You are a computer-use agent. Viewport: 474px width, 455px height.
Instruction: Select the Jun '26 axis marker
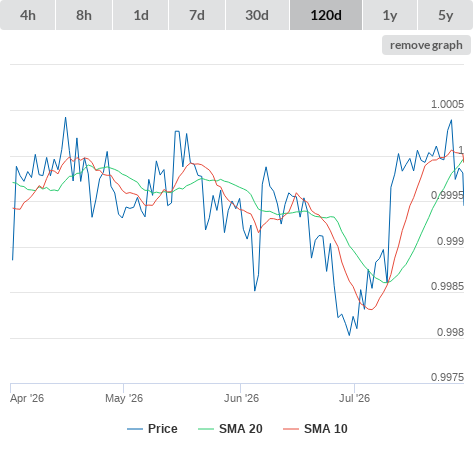pyautogui.click(x=241, y=398)
